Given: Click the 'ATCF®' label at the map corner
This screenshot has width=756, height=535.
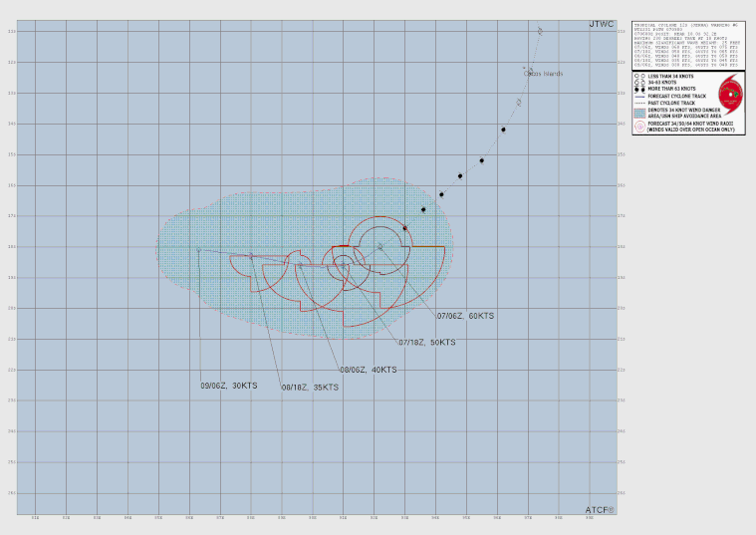Looking at the screenshot, I should coord(600,510).
